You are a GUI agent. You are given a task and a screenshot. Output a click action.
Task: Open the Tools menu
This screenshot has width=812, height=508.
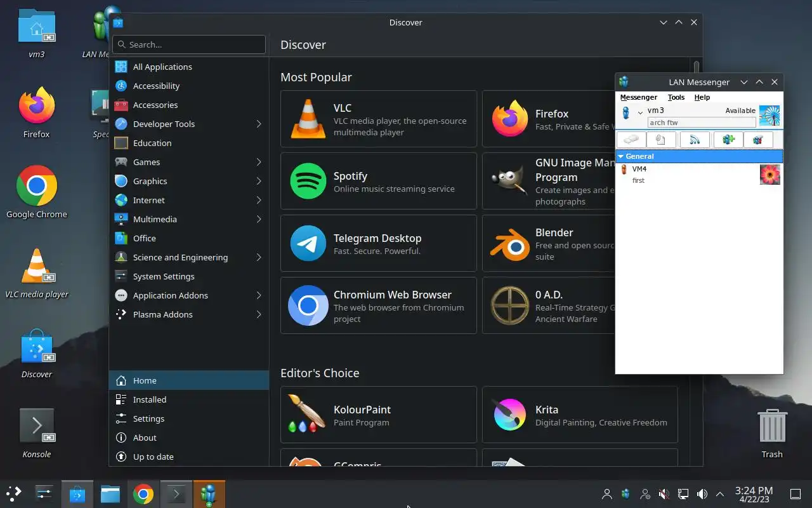pos(676,97)
